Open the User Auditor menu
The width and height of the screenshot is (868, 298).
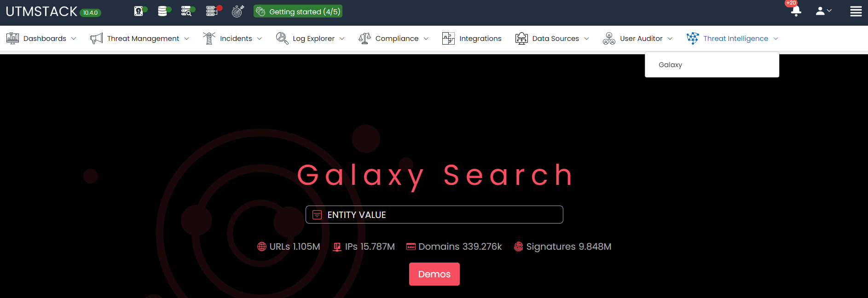click(x=641, y=39)
